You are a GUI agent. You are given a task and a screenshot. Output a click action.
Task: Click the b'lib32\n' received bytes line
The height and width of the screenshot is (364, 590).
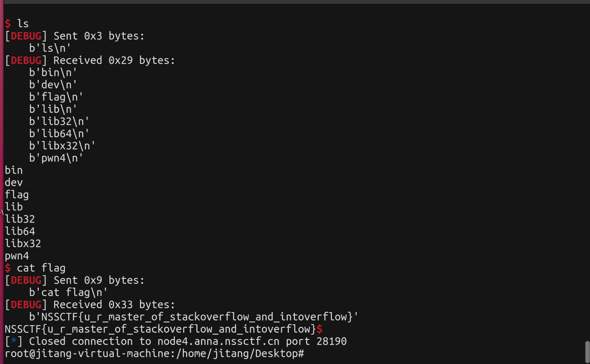pos(59,121)
